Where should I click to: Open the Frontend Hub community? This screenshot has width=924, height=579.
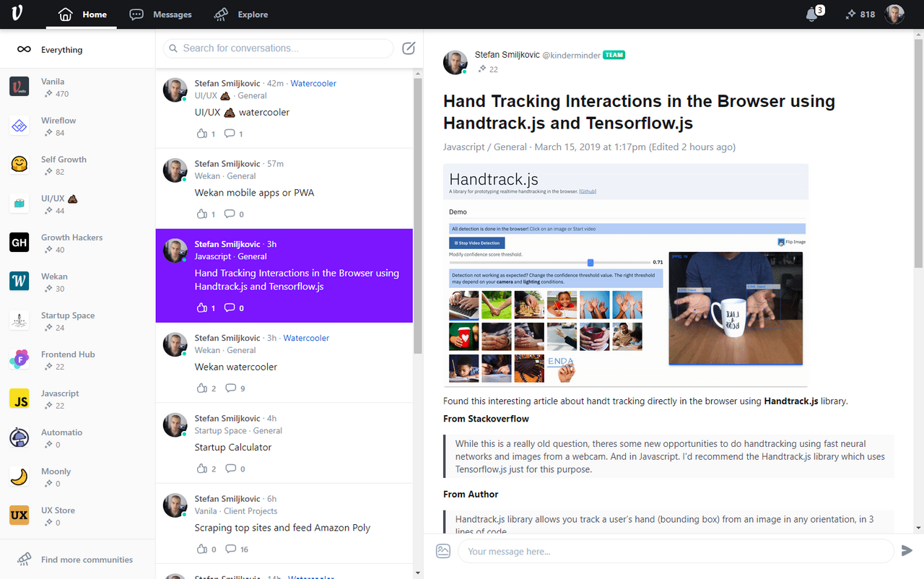(77, 360)
